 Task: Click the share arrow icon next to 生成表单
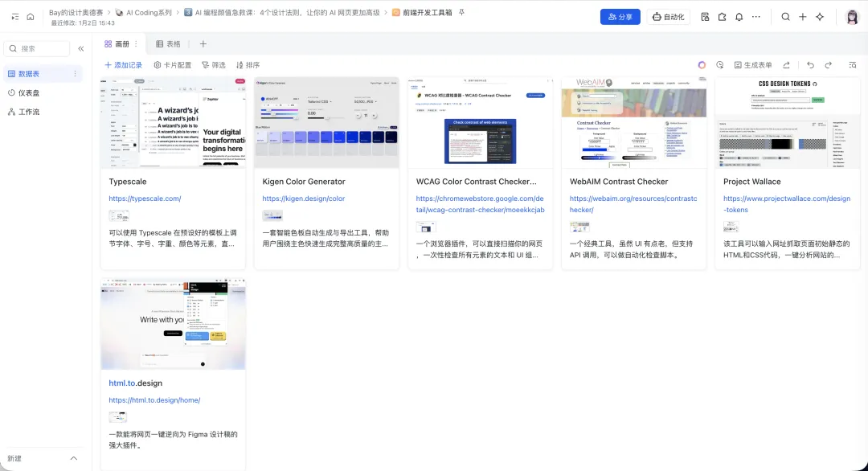(x=784, y=65)
